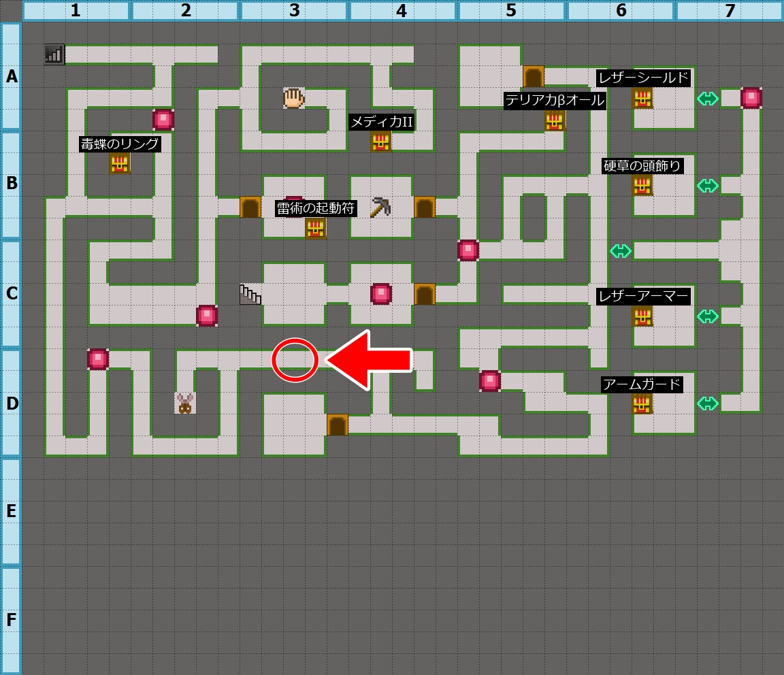The image size is (784, 675).
Task: Click the door right of the pickaxe
Action: pos(425,207)
